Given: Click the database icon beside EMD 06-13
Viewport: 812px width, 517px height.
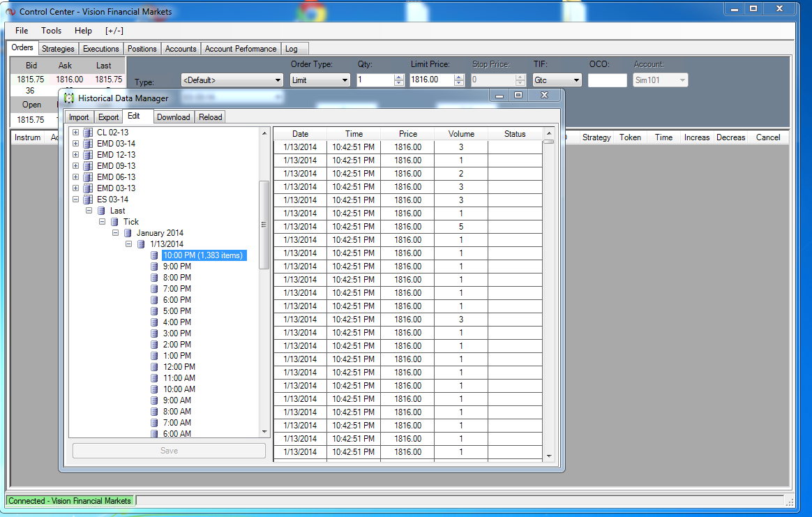Looking at the screenshot, I should [88, 177].
